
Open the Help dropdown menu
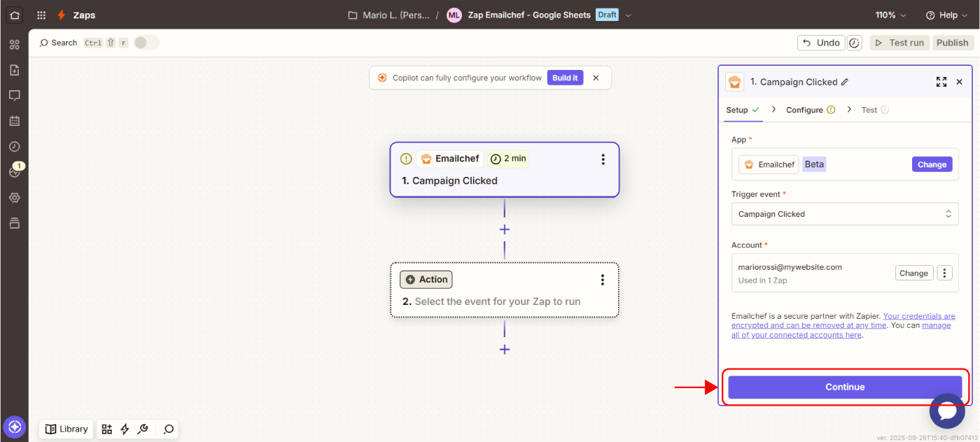click(946, 15)
